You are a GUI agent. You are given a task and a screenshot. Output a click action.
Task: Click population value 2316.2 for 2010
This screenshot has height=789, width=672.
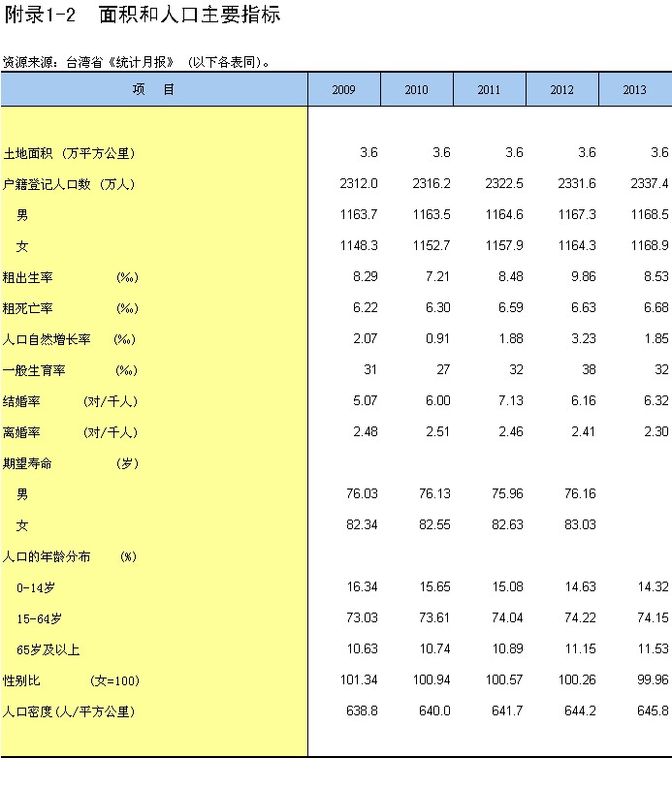[432, 183]
